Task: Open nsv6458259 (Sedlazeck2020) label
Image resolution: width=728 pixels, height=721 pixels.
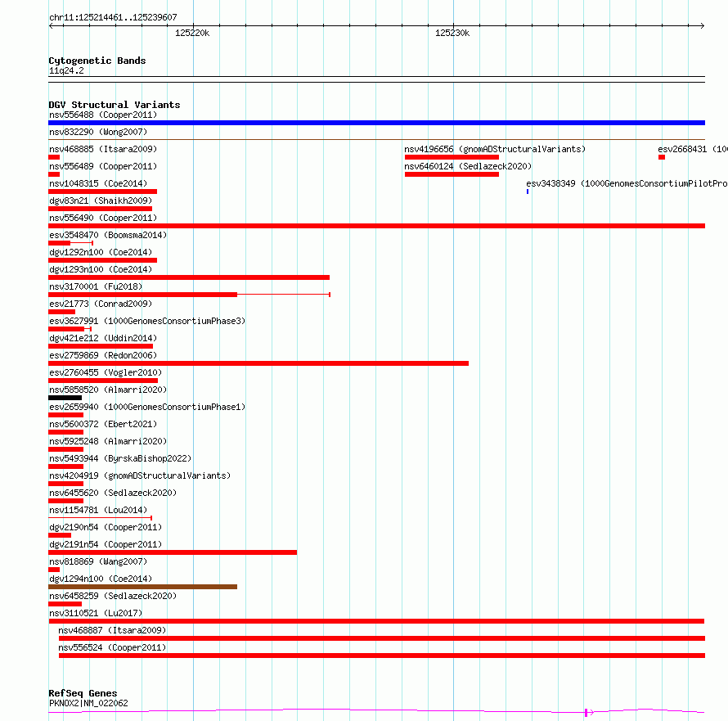Action: point(113,596)
